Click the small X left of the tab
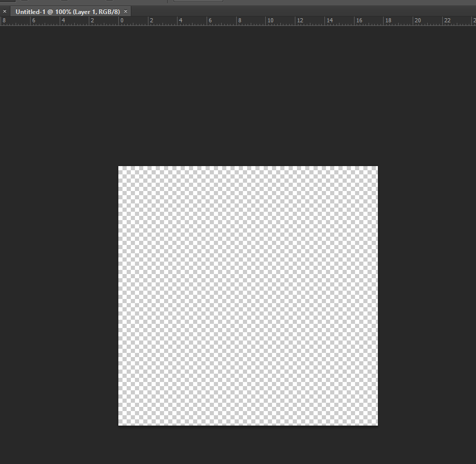 [5, 11]
